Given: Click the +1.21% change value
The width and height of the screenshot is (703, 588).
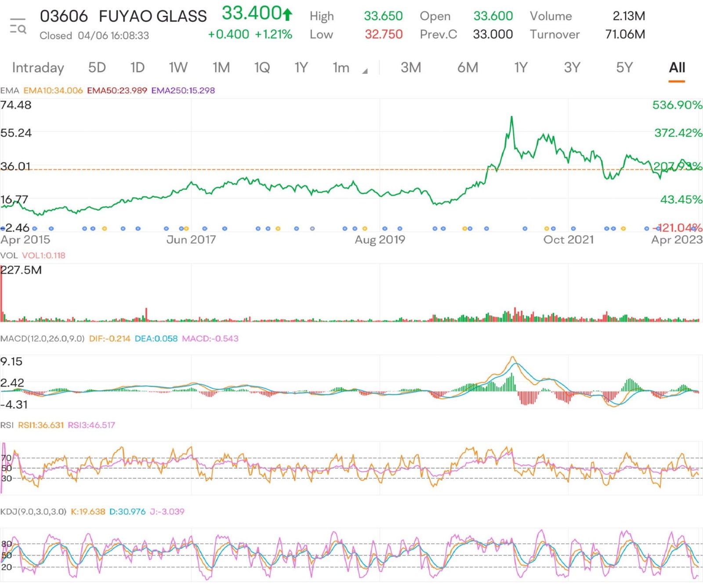Looking at the screenshot, I should [x=273, y=34].
